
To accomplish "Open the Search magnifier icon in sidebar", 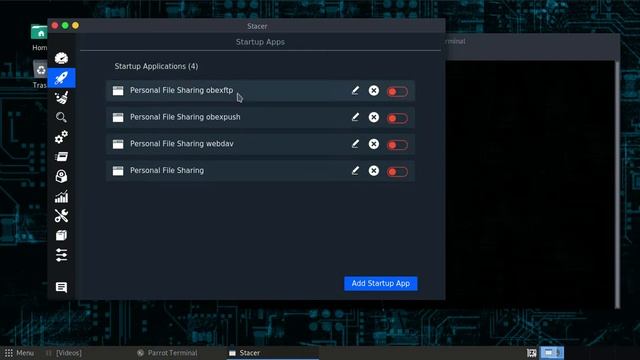I will pos(61,118).
